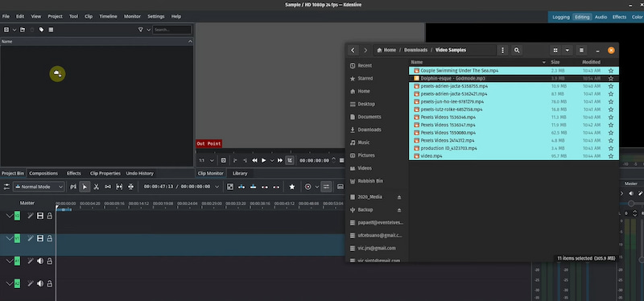This screenshot has height=301, width=644.
Task: Eject the 2020_Media drive
Action: coord(399,197)
